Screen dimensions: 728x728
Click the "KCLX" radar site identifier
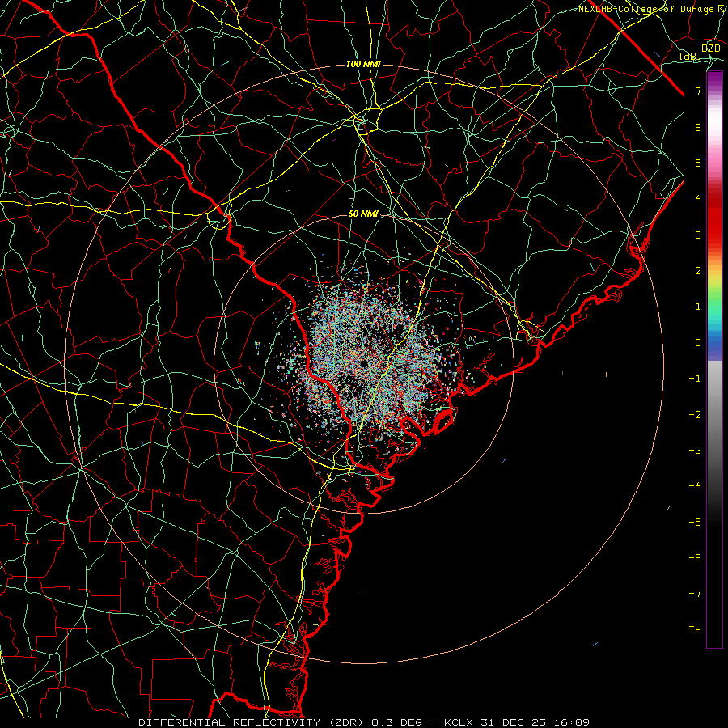(x=458, y=722)
